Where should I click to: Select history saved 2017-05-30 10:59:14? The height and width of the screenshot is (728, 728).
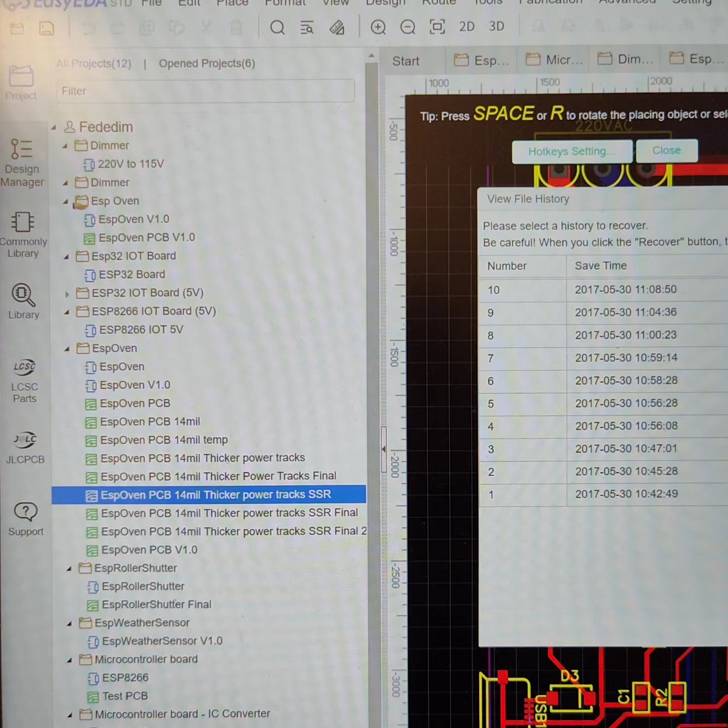[x=604, y=358]
